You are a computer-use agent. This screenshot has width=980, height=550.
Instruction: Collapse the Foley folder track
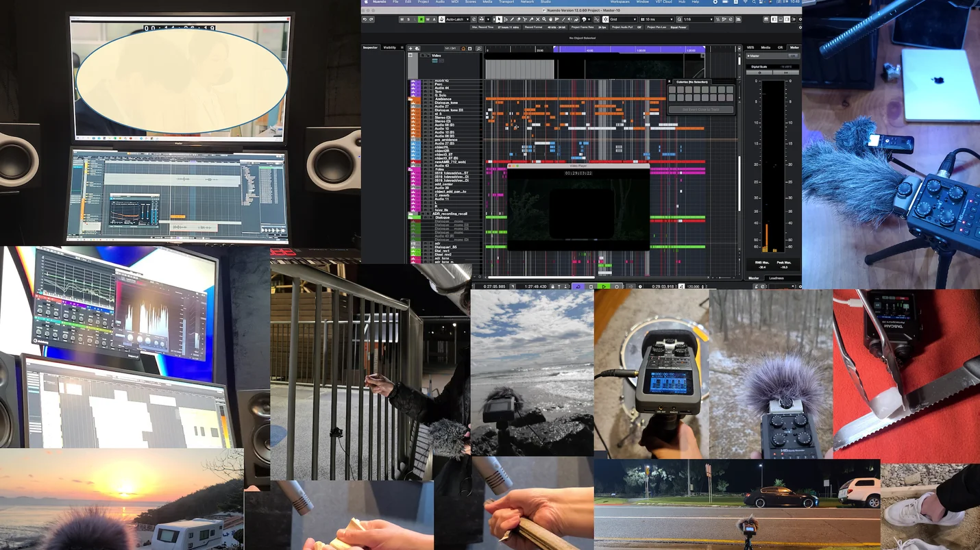point(410,169)
